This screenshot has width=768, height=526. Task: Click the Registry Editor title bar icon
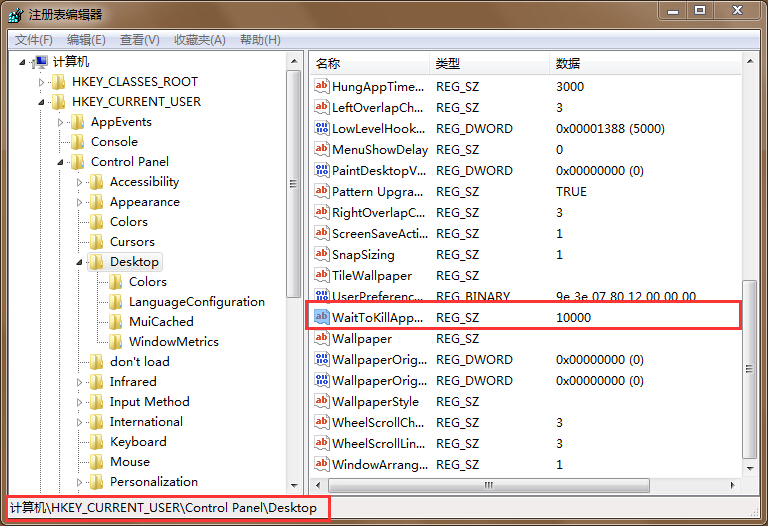(x=15, y=14)
